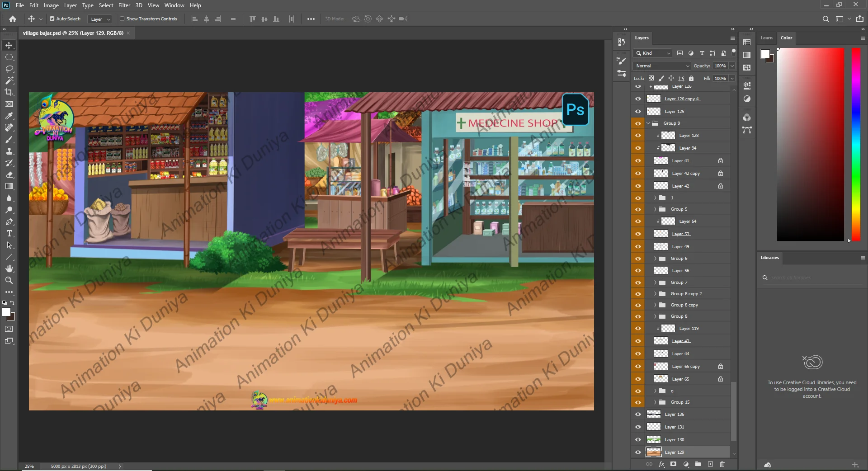
Task: Select Layer 130 in Layers panel
Action: [674, 440]
